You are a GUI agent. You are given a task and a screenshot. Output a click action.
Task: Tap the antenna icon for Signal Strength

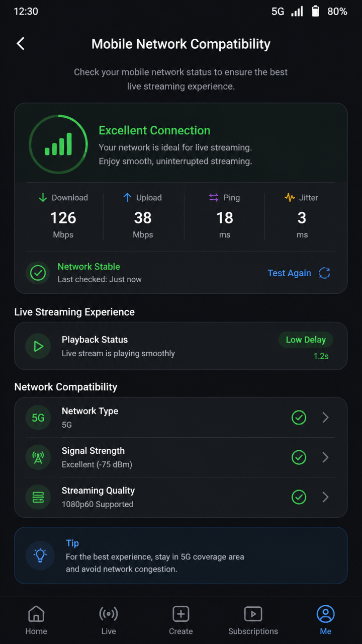click(x=38, y=457)
